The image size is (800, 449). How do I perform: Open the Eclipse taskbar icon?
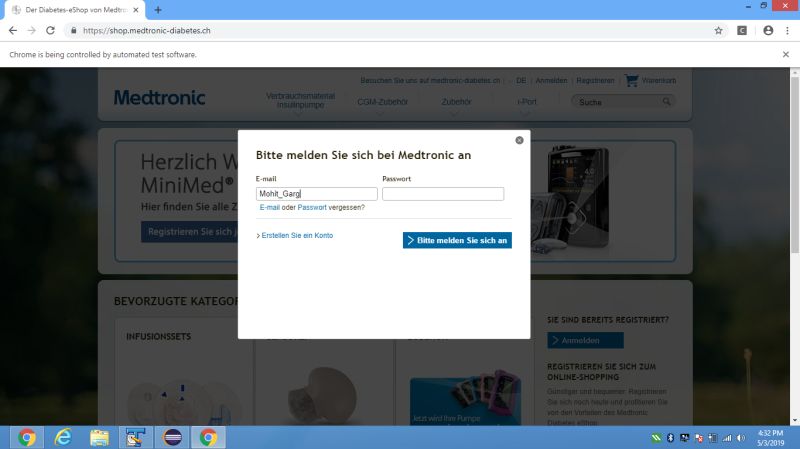click(172, 437)
